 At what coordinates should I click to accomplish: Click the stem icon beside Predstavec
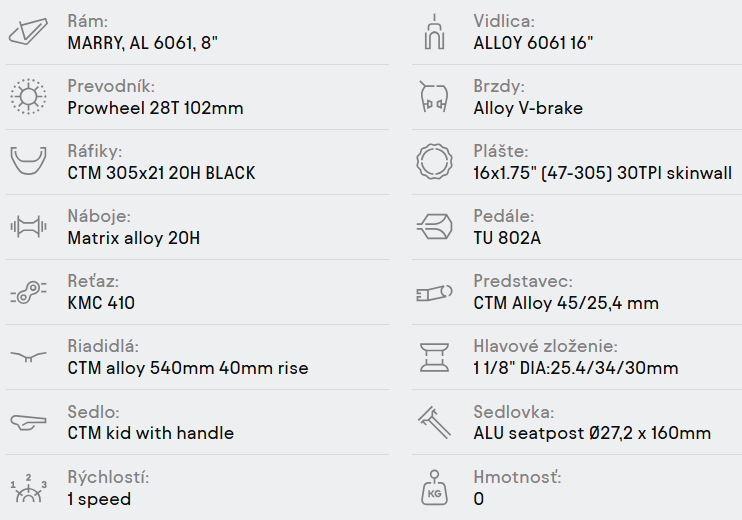point(434,292)
